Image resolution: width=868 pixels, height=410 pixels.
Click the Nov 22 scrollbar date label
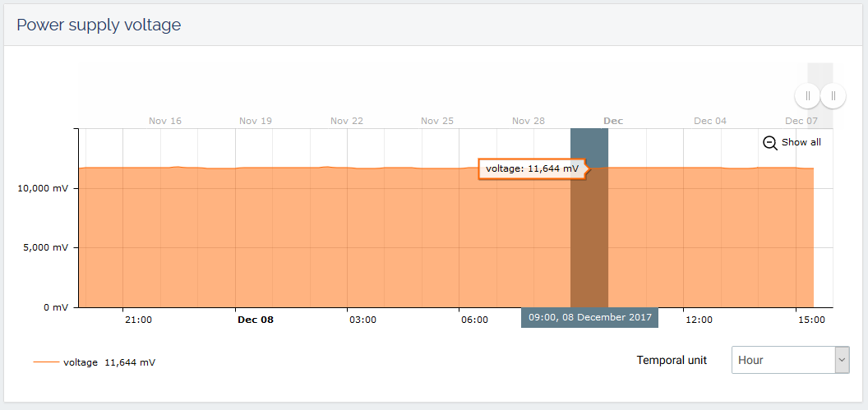click(347, 121)
